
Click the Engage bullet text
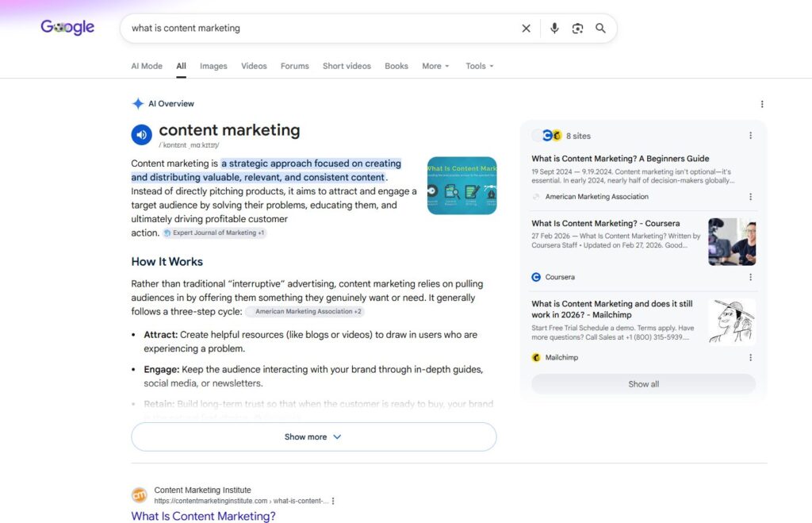click(x=313, y=376)
